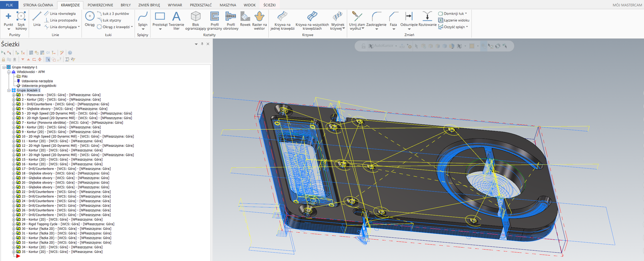644x261 pixels.
Task: Open the Tworzenie liter tool
Action: [x=176, y=20]
